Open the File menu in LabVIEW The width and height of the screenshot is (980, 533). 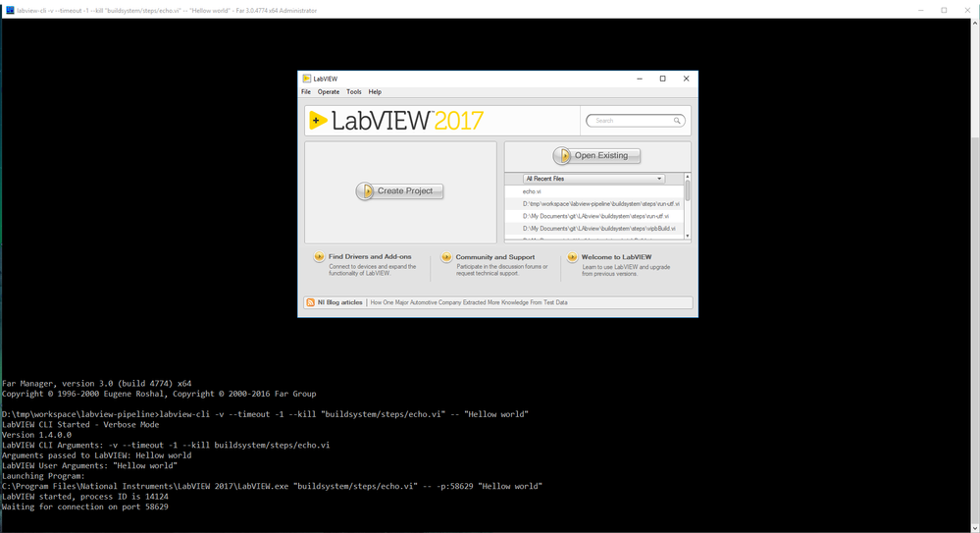pyautogui.click(x=306, y=92)
